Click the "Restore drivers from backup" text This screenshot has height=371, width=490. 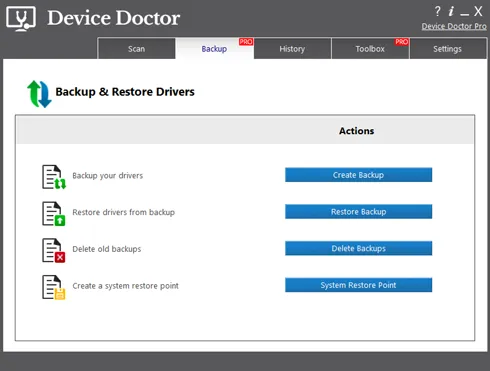(124, 212)
